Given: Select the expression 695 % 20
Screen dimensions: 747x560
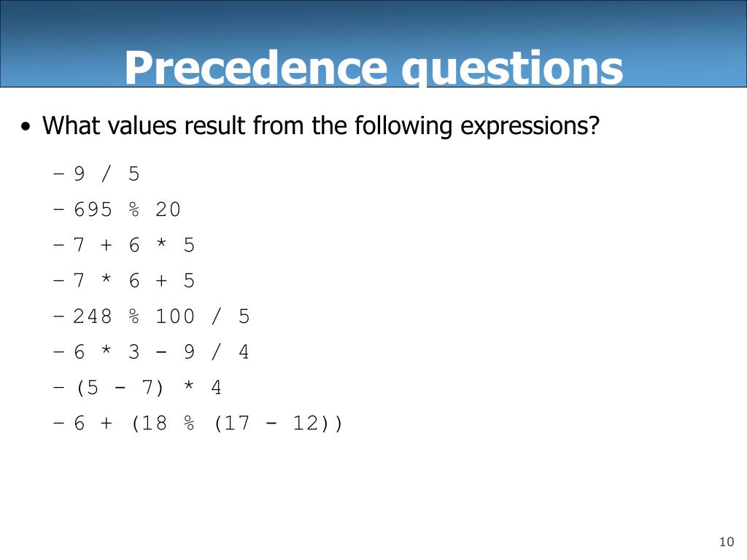Looking at the screenshot, I should [127, 209].
